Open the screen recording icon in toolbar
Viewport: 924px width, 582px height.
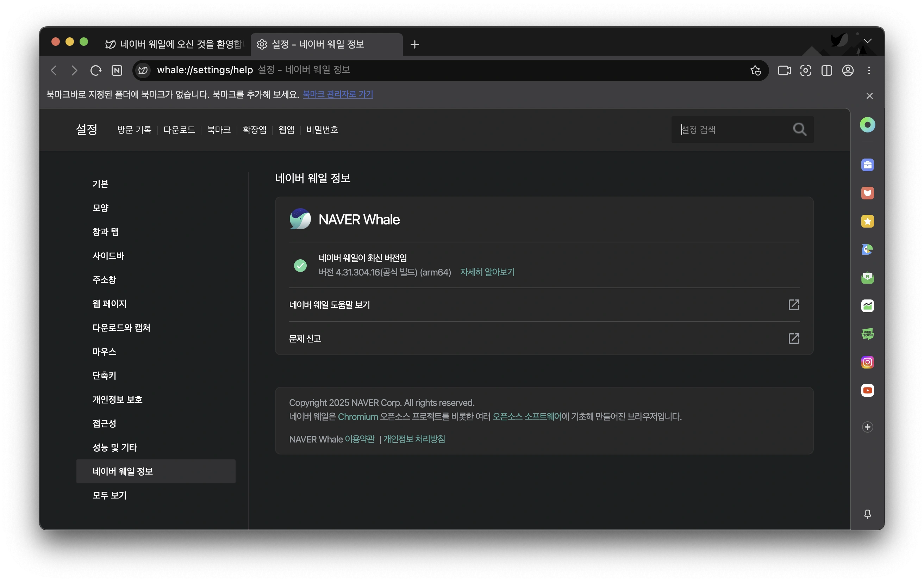(784, 70)
